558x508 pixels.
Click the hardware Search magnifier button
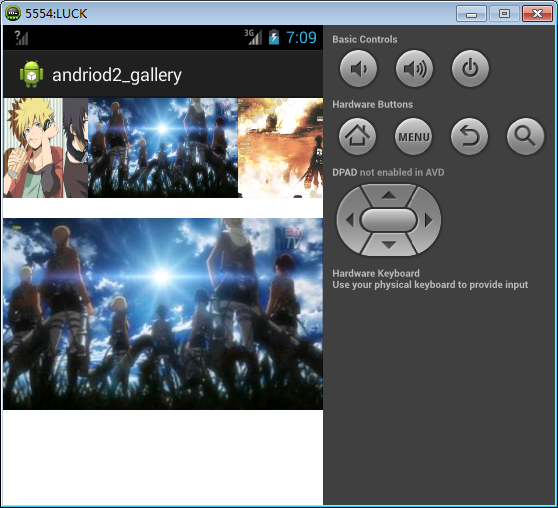(x=525, y=136)
